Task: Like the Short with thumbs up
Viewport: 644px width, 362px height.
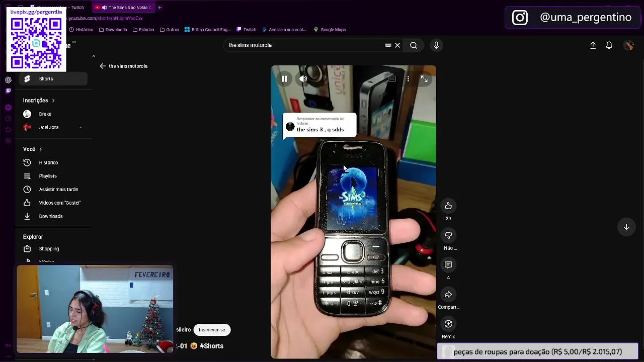Action: point(448,206)
